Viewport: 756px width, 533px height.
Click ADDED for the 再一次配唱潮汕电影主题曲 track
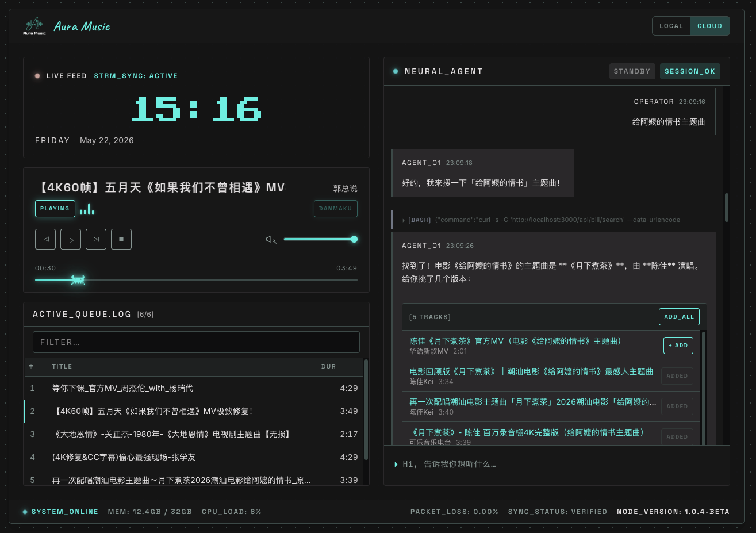677,407
